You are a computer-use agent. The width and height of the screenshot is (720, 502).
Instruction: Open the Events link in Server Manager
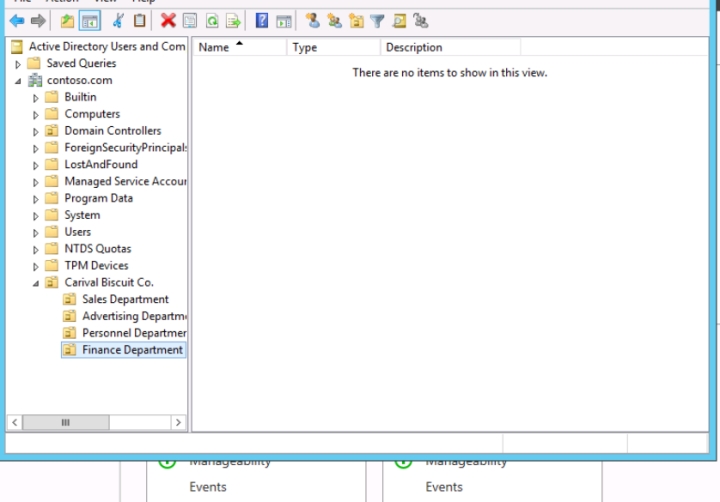coord(207,487)
